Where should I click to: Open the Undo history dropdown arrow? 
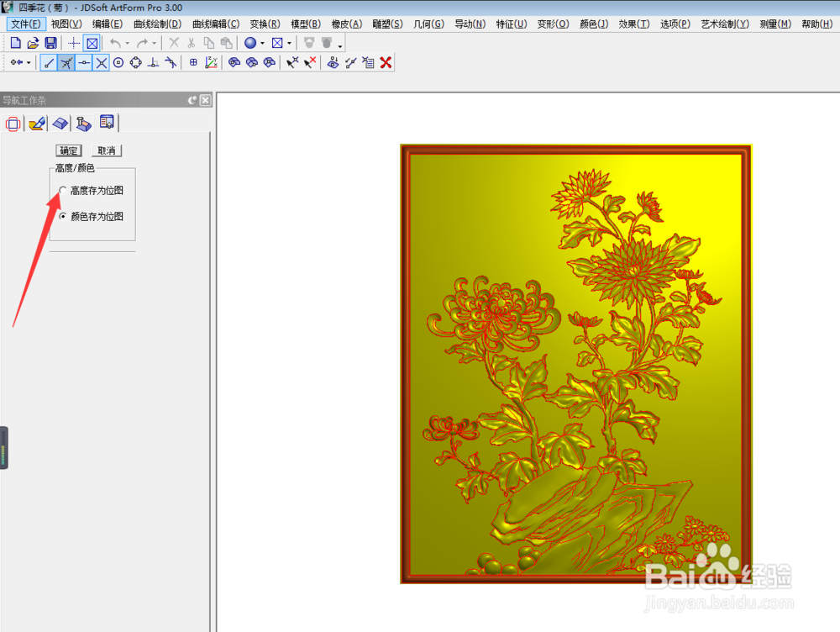coord(127,44)
